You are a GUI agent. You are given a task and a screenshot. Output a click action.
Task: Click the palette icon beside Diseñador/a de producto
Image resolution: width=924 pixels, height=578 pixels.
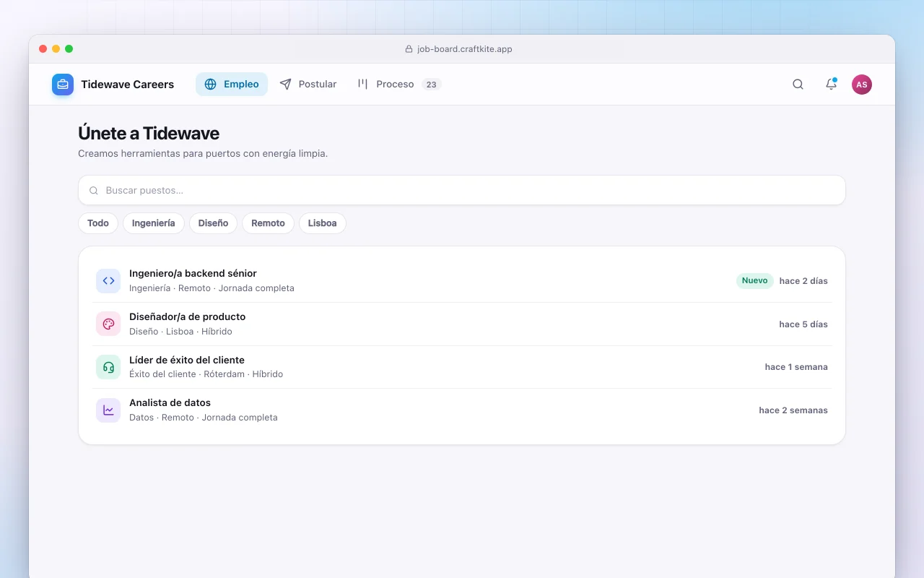[x=108, y=324]
